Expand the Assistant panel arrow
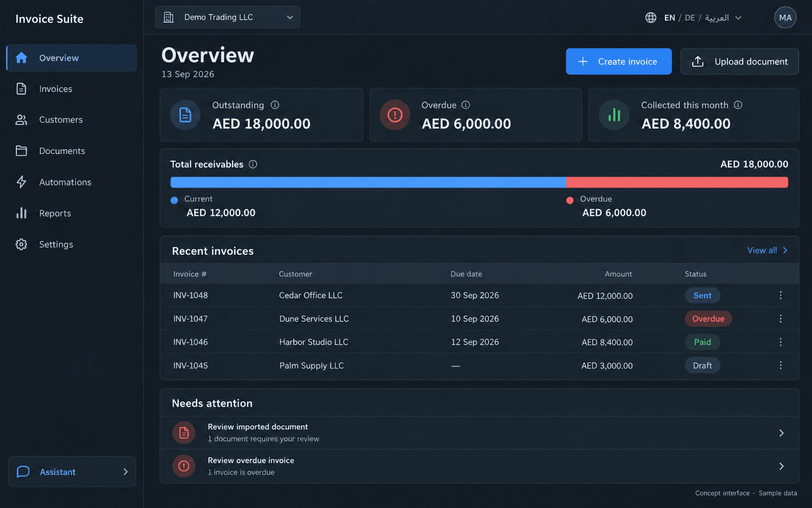Image resolution: width=812 pixels, height=508 pixels. click(125, 472)
